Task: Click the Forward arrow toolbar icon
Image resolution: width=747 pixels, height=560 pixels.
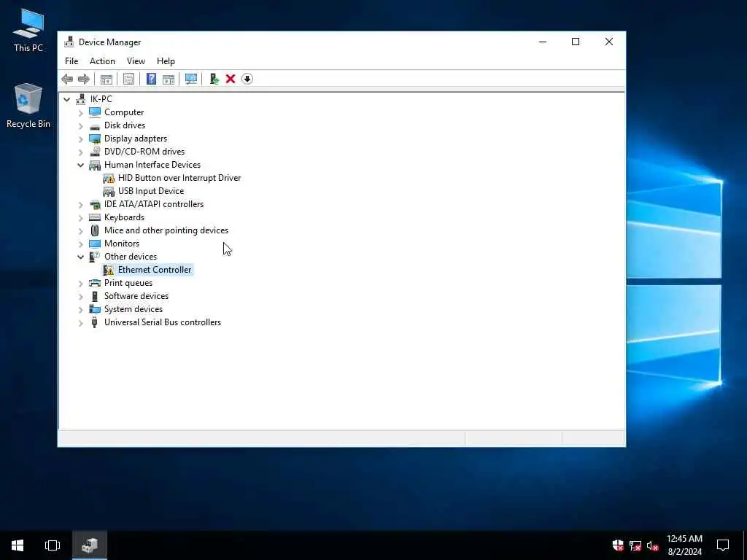Action: [x=83, y=79]
